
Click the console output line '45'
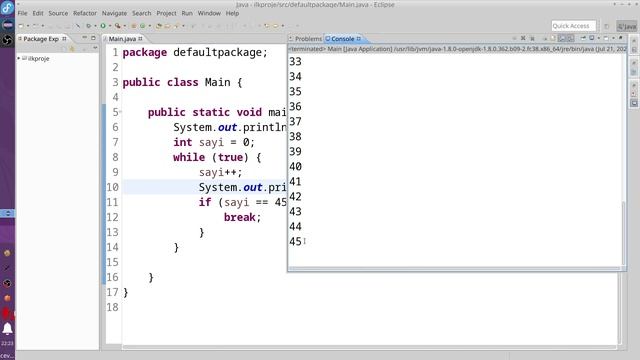pos(295,241)
